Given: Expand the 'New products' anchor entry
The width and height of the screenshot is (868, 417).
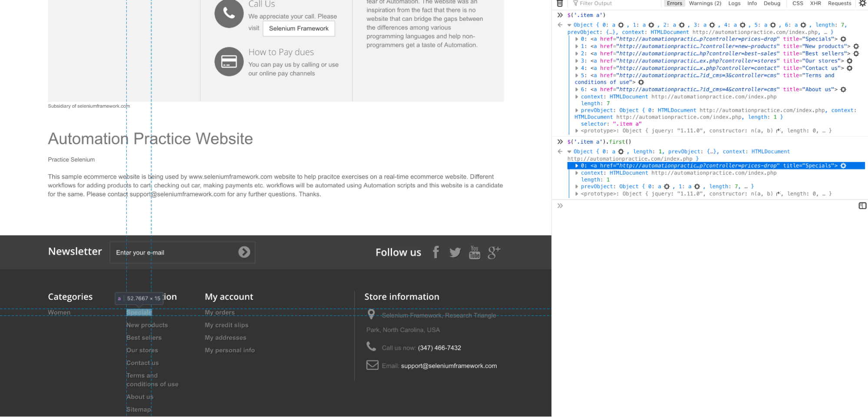Looking at the screenshot, I should (577, 46).
